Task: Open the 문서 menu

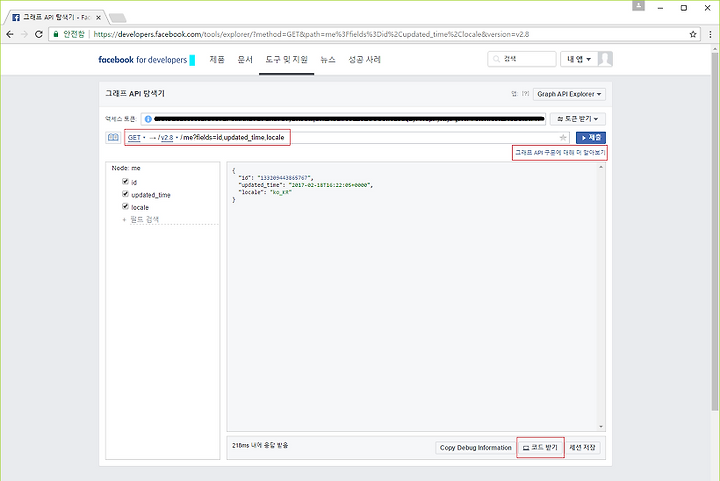Action: (245, 59)
